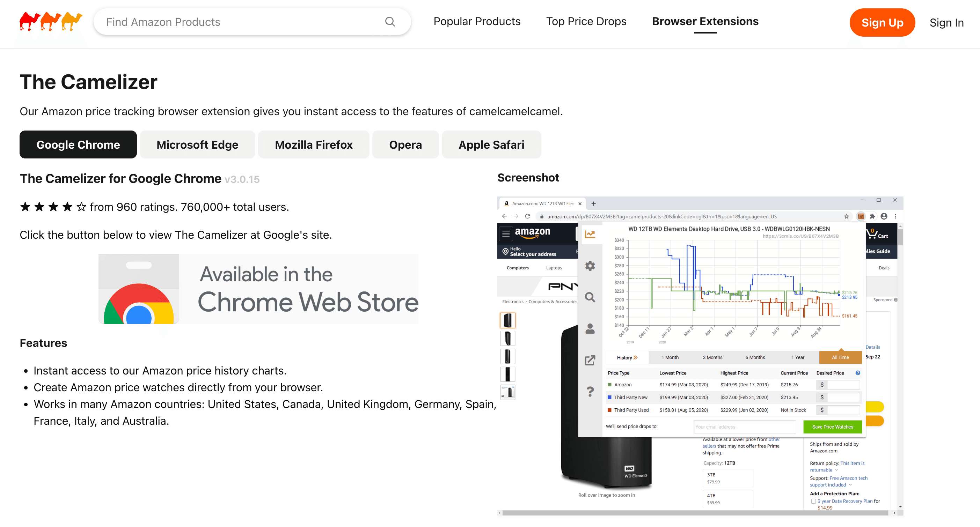Click the orange Sign Up button
This screenshot has width=980, height=527.
pos(882,22)
